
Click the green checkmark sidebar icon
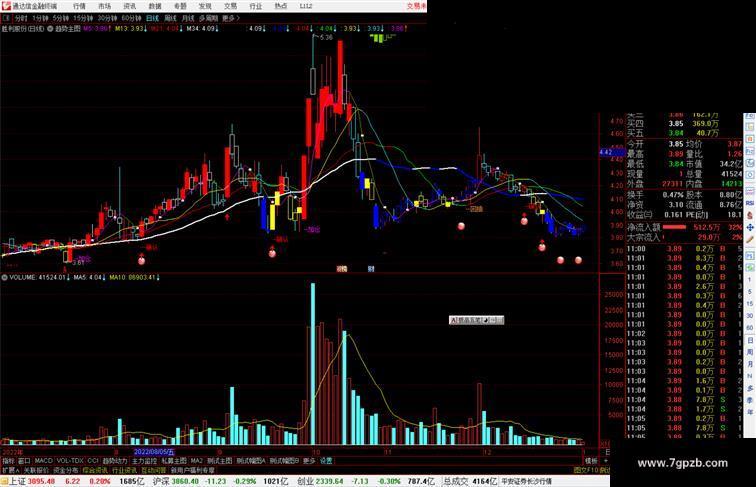click(750, 267)
